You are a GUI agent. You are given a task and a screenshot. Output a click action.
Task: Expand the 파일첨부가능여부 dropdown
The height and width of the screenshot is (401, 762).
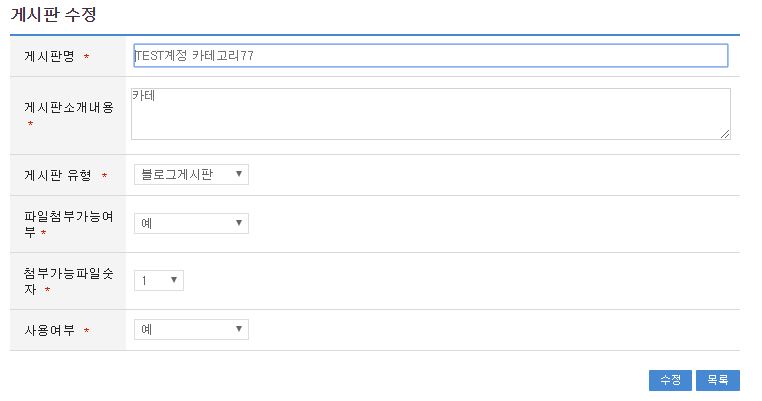pos(191,223)
